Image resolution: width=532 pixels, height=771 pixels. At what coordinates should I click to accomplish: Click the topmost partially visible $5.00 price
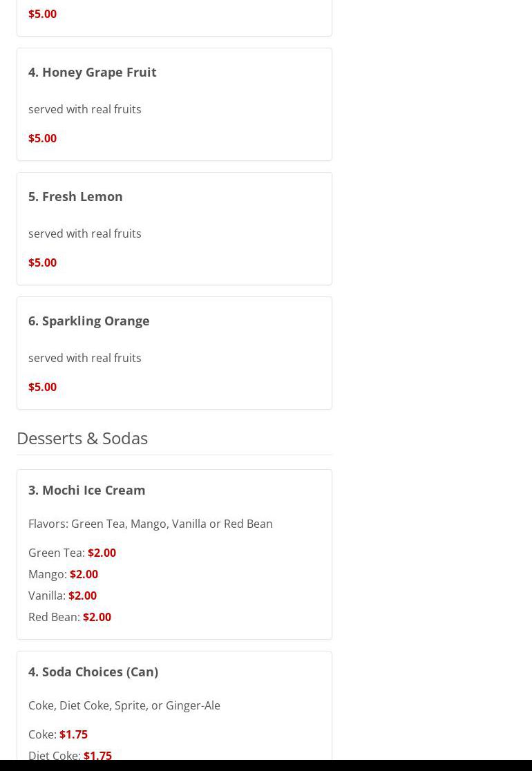42,14
